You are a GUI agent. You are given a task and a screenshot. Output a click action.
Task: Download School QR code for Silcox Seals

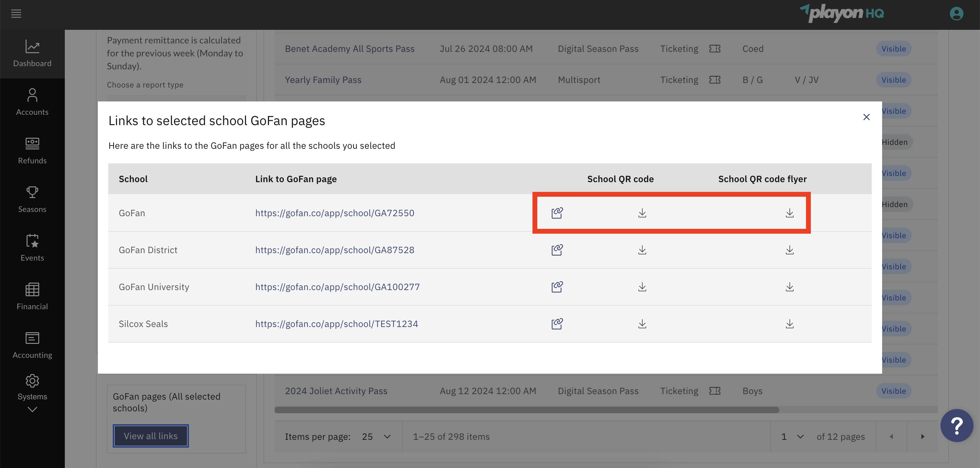coord(642,324)
